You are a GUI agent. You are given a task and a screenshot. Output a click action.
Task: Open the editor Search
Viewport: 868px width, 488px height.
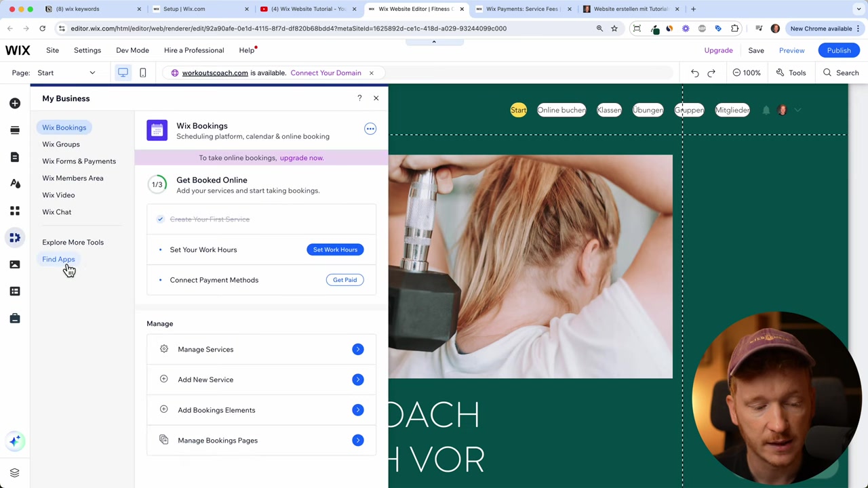click(841, 73)
